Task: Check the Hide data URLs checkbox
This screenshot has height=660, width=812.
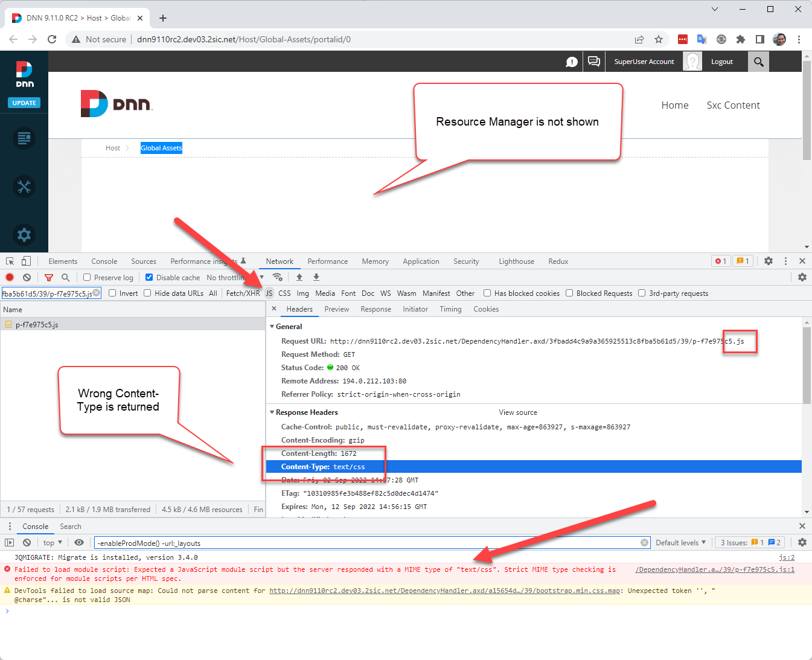Action: click(147, 293)
